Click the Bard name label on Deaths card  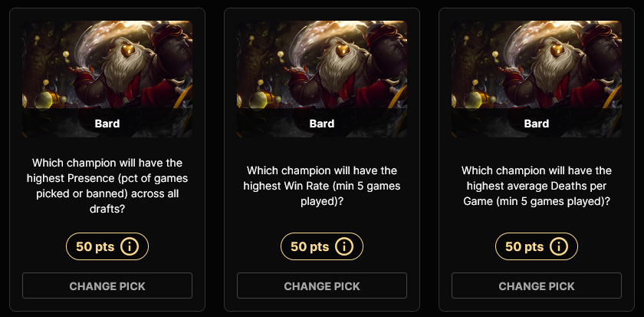537,124
